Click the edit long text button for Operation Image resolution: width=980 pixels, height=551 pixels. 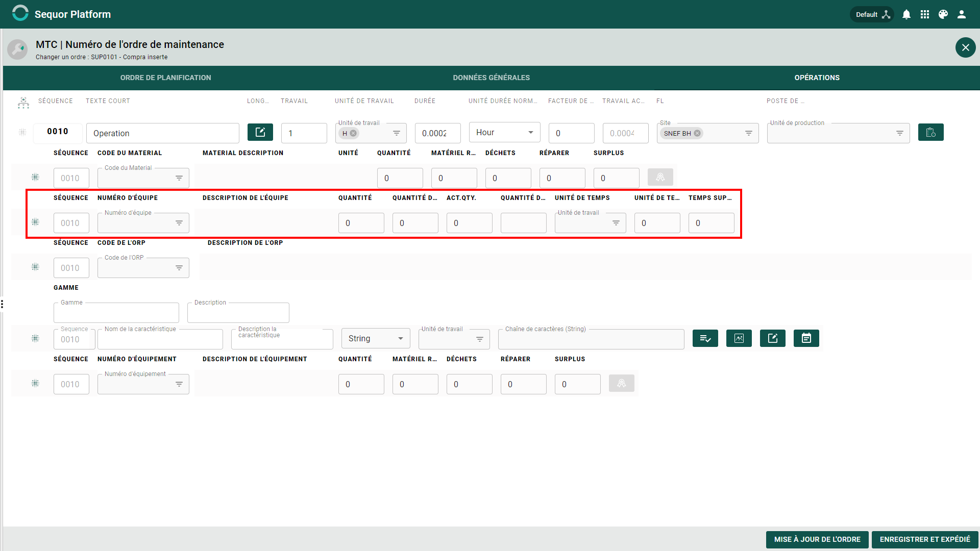click(x=260, y=132)
